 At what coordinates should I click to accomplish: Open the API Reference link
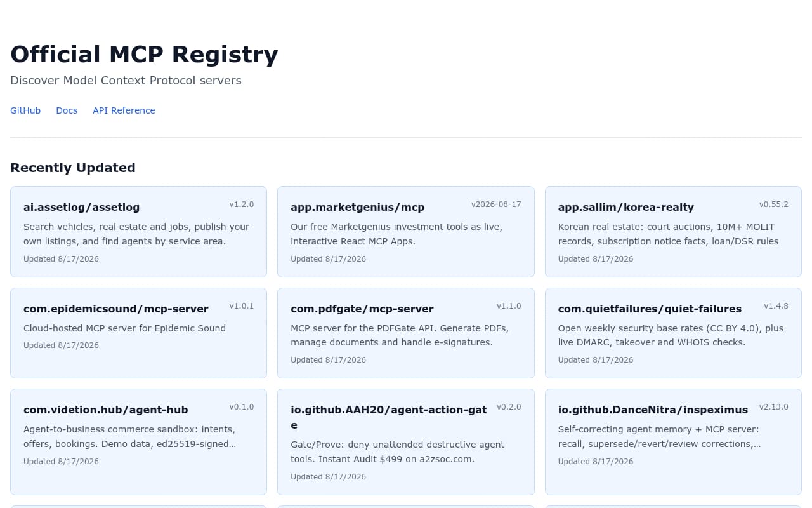point(124,110)
